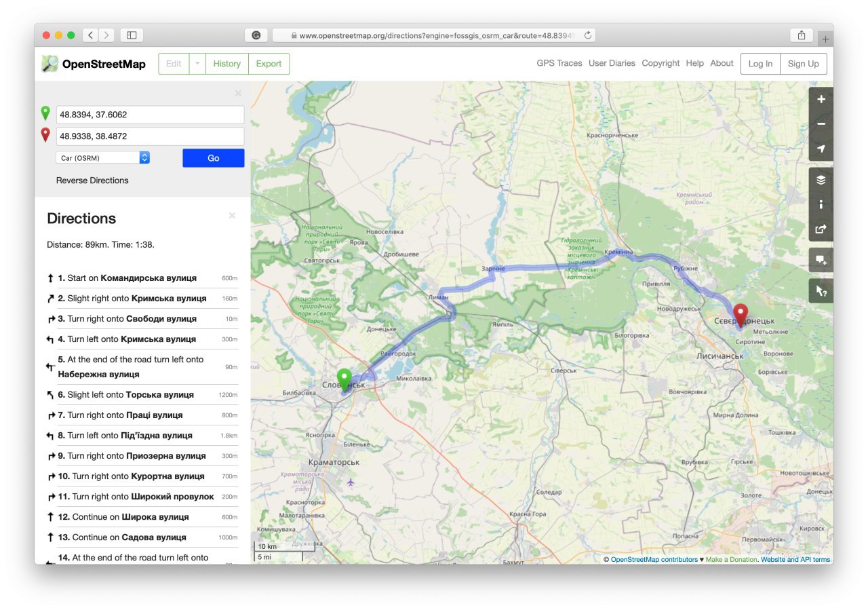Open the Export tab
The image size is (868, 610).
[x=269, y=64]
